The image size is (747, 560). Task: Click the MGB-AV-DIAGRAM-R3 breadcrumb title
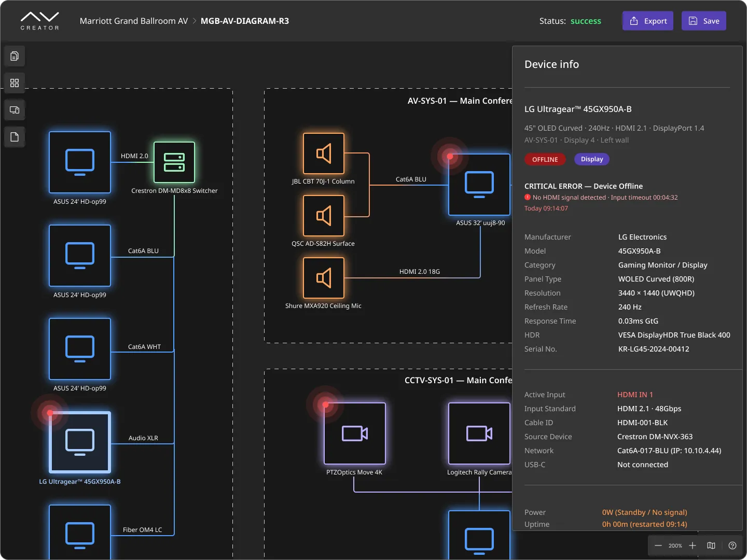tap(245, 21)
